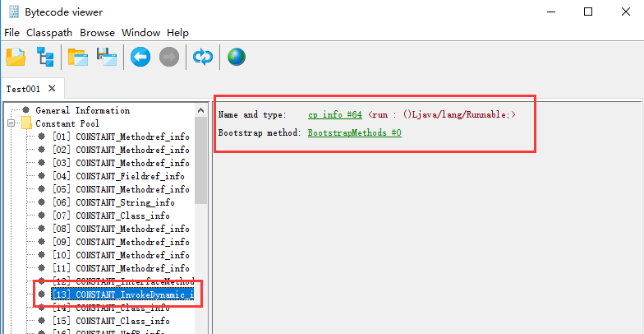Select [06] CONSTANT_String_info entry
Screen dimensions: 644x334
(113, 202)
